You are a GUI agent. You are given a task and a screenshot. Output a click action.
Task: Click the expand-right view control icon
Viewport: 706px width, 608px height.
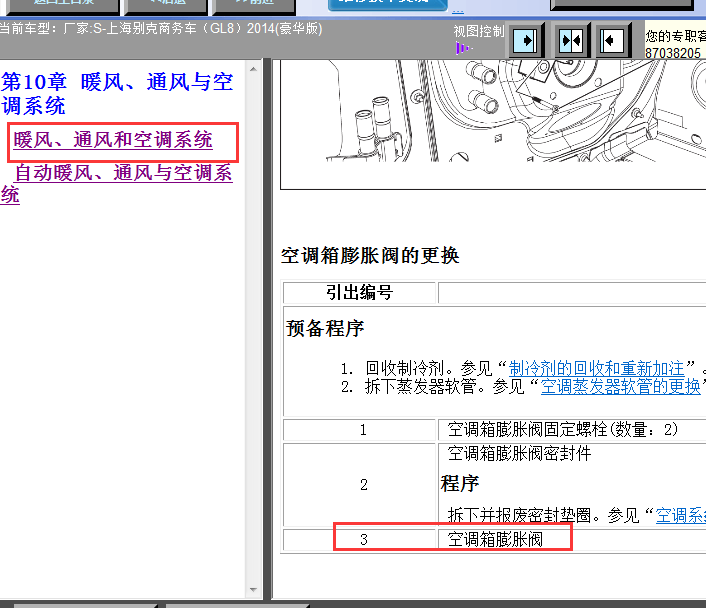click(x=526, y=41)
